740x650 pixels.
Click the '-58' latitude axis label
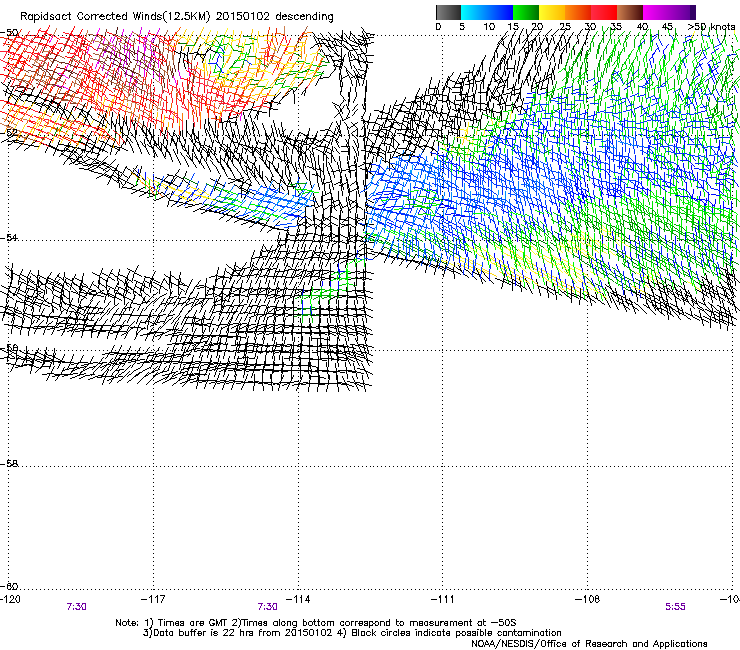(9, 464)
